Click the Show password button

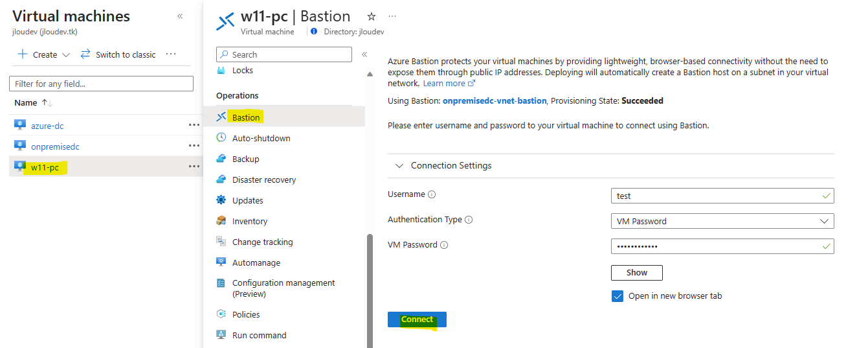(x=637, y=272)
